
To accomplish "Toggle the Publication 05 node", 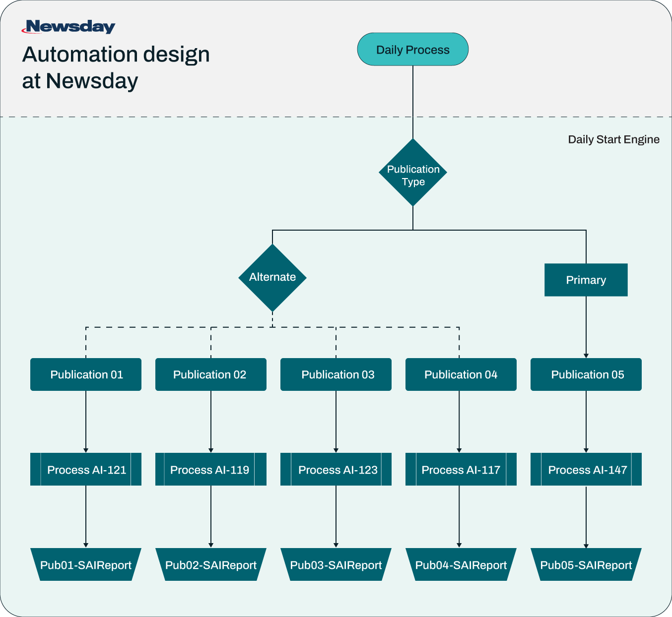I will click(x=586, y=374).
